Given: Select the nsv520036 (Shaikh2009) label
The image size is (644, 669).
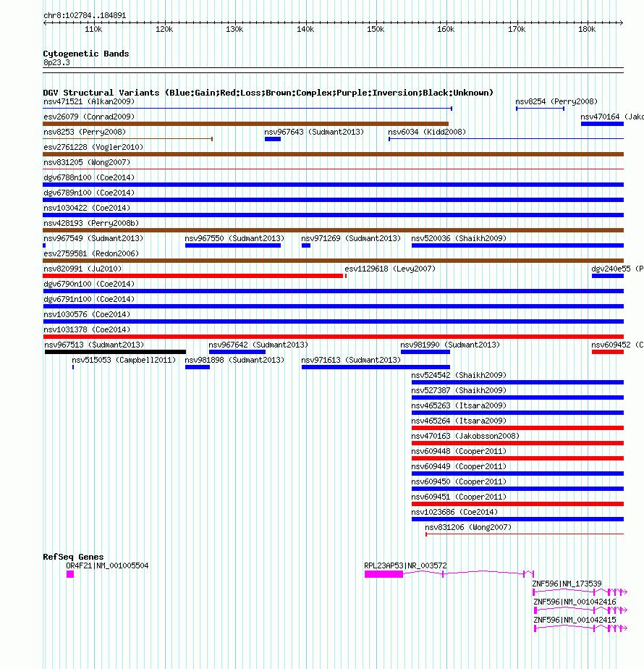Looking at the screenshot, I should (x=459, y=238).
